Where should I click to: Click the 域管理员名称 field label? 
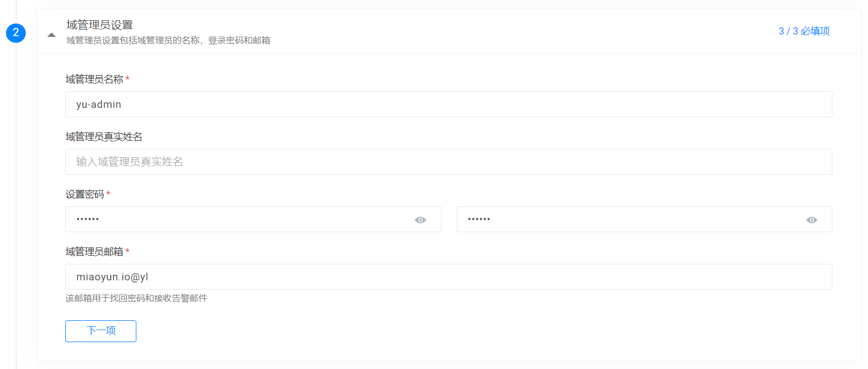94,79
